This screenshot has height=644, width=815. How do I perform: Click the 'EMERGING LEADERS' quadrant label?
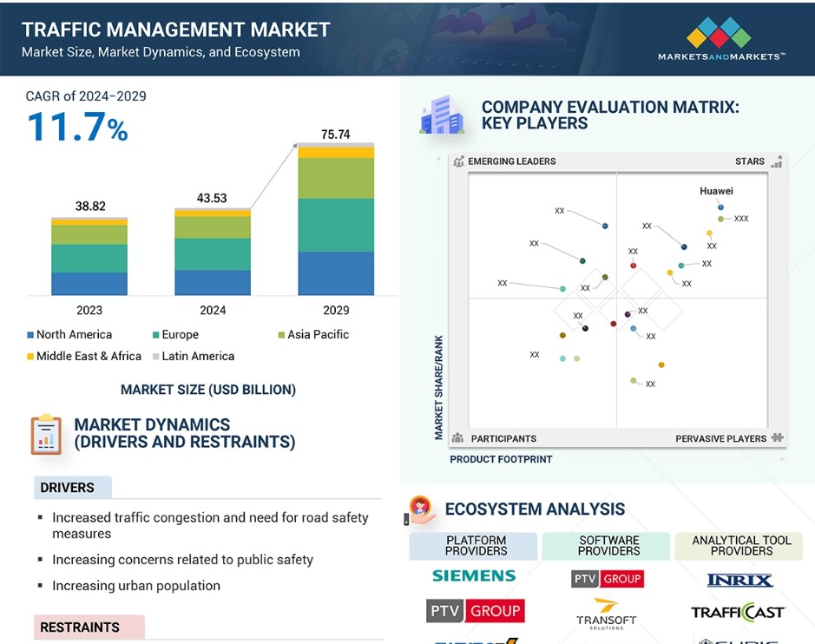pos(512,161)
